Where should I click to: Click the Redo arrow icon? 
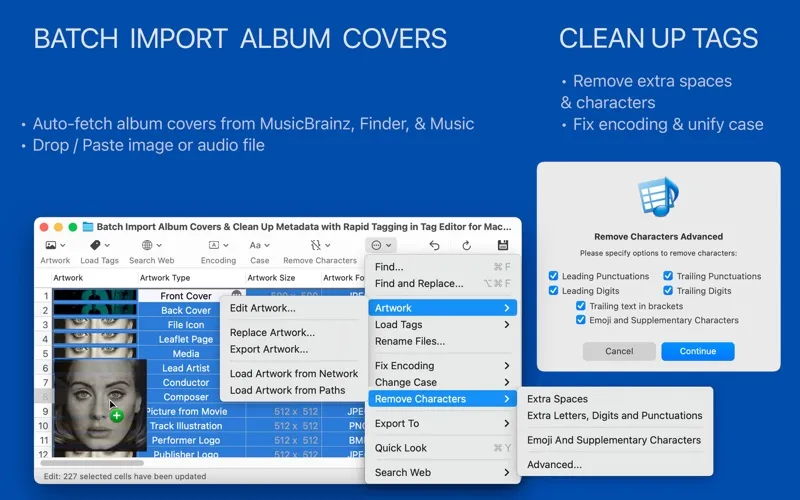(x=466, y=245)
